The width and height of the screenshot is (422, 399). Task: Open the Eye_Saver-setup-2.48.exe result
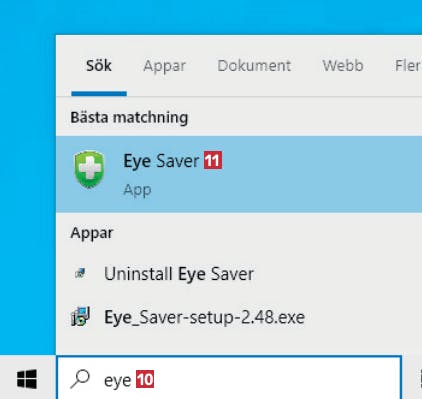[x=239, y=317]
